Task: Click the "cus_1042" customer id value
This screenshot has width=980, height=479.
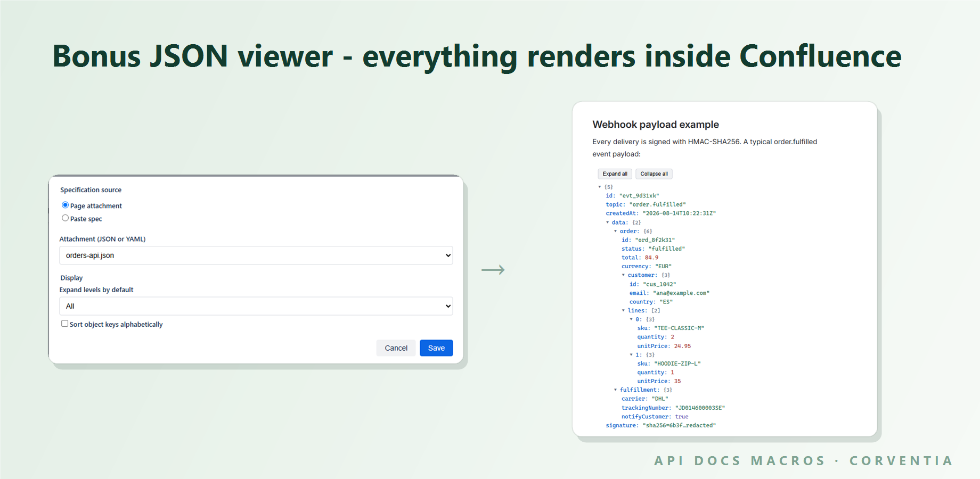Action: pos(659,284)
